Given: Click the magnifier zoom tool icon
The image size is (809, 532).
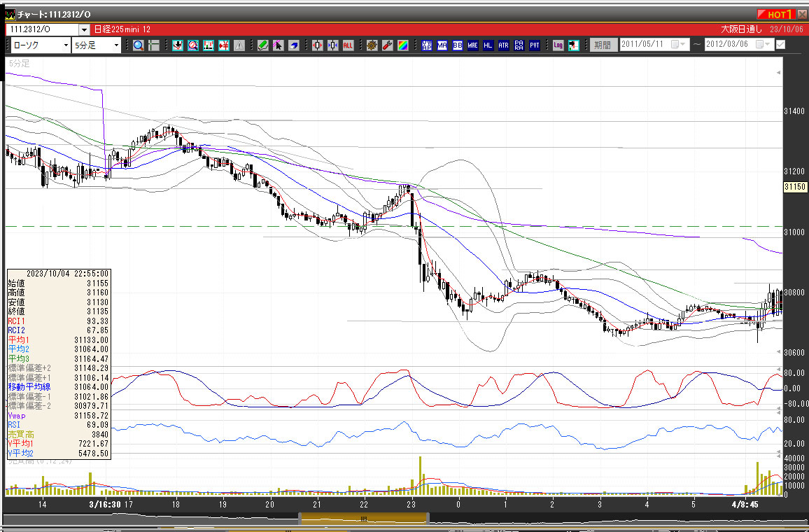Looking at the screenshot, I should pyautogui.click(x=139, y=45).
